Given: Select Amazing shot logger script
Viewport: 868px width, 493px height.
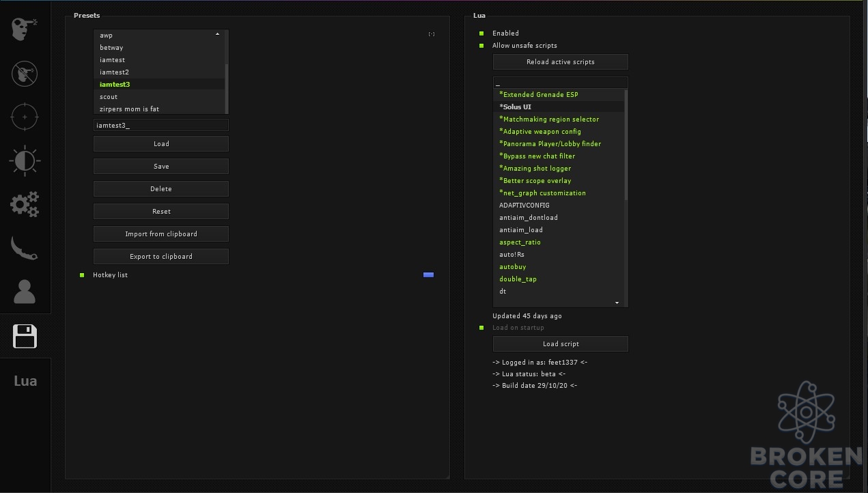Looking at the screenshot, I should 558,169.
